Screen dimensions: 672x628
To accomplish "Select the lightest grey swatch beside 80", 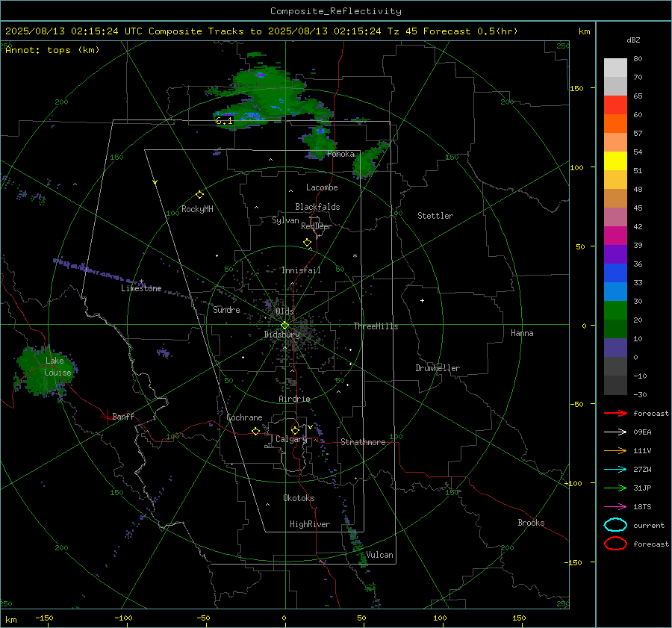I will [x=615, y=68].
